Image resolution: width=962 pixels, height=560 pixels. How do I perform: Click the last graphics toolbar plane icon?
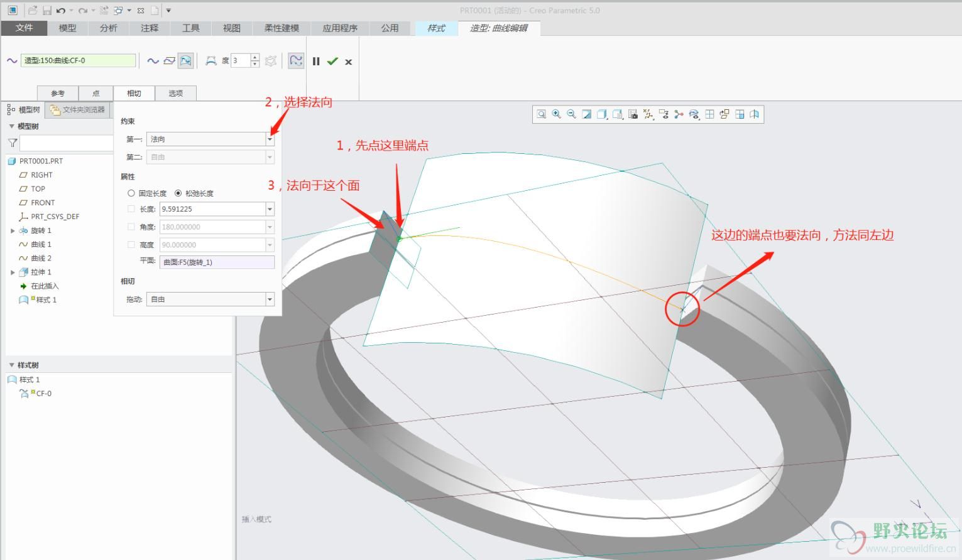tap(755, 114)
